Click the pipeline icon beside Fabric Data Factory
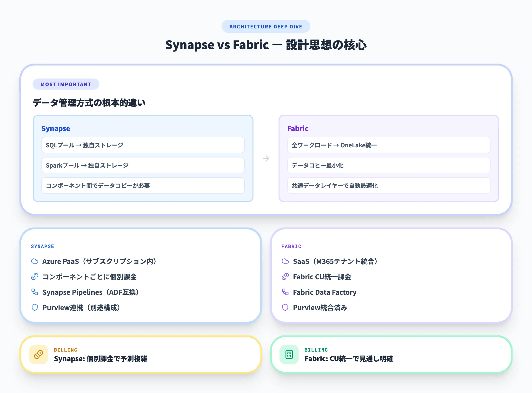The height and width of the screenshot is (393, 532). (x=285, y=292)
